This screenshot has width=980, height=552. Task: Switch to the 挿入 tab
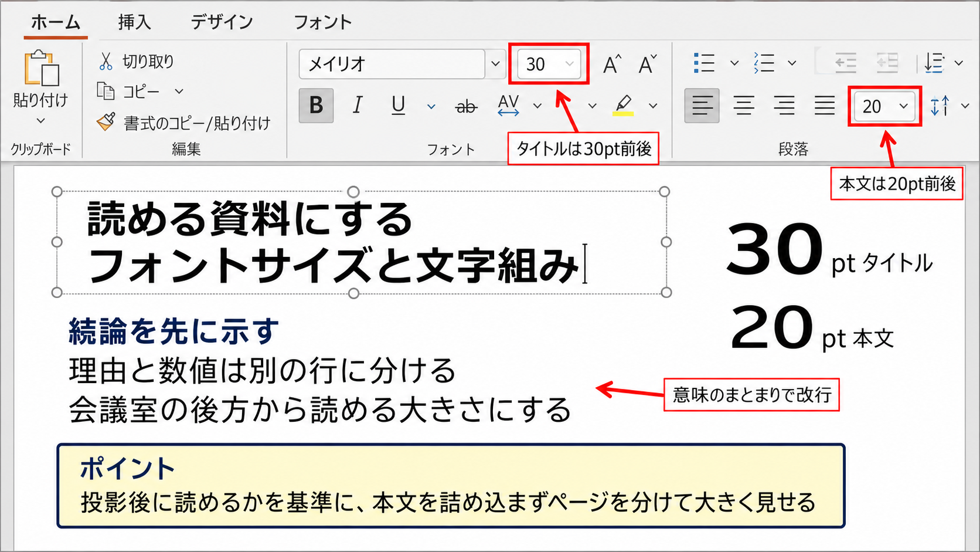pyautogui.click(x=135, y=22)
